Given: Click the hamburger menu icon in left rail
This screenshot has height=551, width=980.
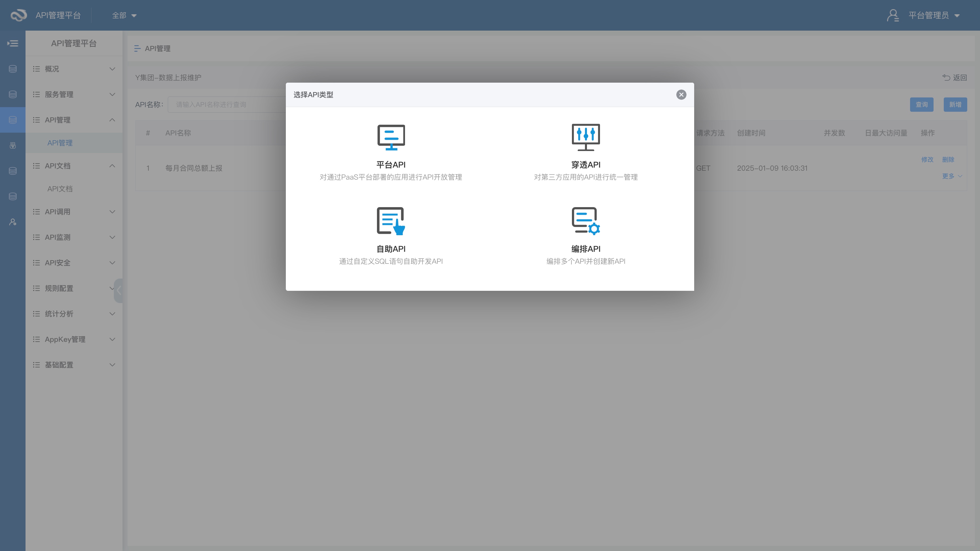Looking at the screenshot, I should 13,43.
